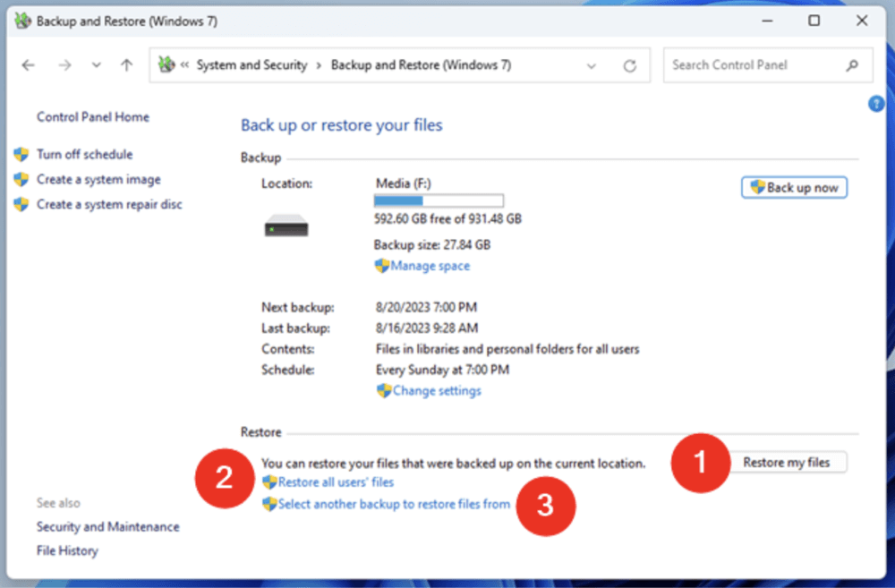Click the Search Control Panel input field
Screen dimensions: 895x588
click(756, 64)
